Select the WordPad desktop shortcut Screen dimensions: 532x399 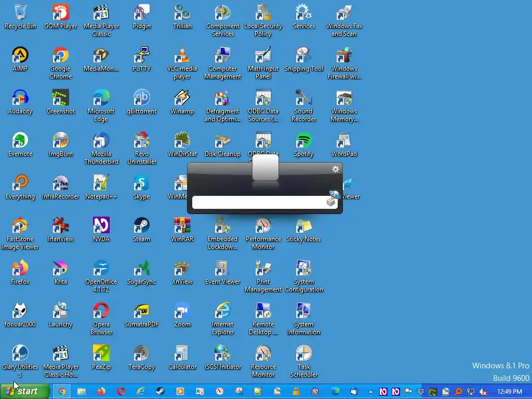(344, 145)
